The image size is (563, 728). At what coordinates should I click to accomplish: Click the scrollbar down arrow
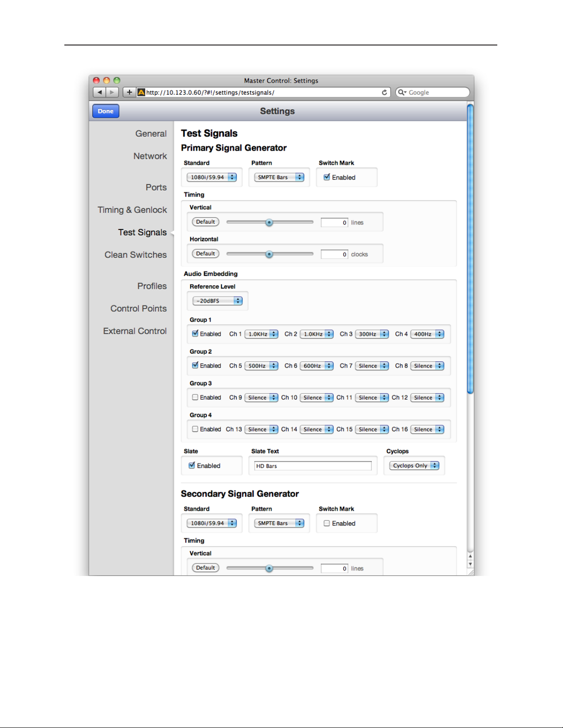(x=470, y=564)
